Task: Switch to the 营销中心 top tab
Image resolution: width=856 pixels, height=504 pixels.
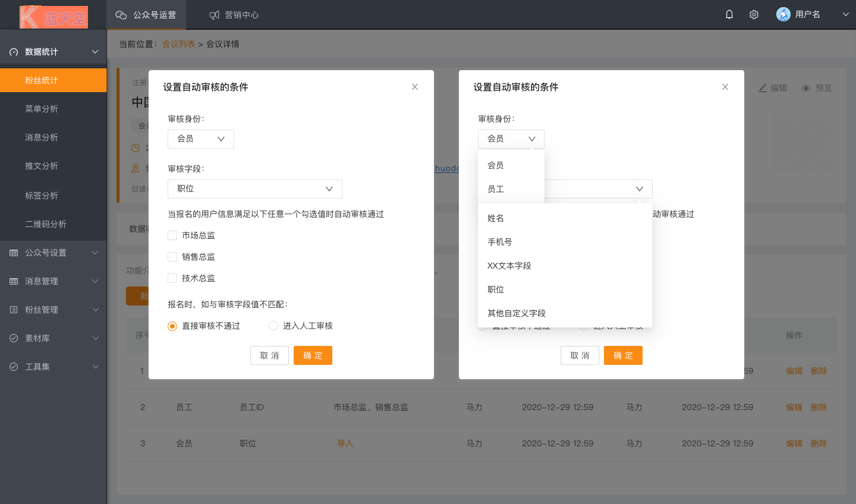Action: click(234, 15)
